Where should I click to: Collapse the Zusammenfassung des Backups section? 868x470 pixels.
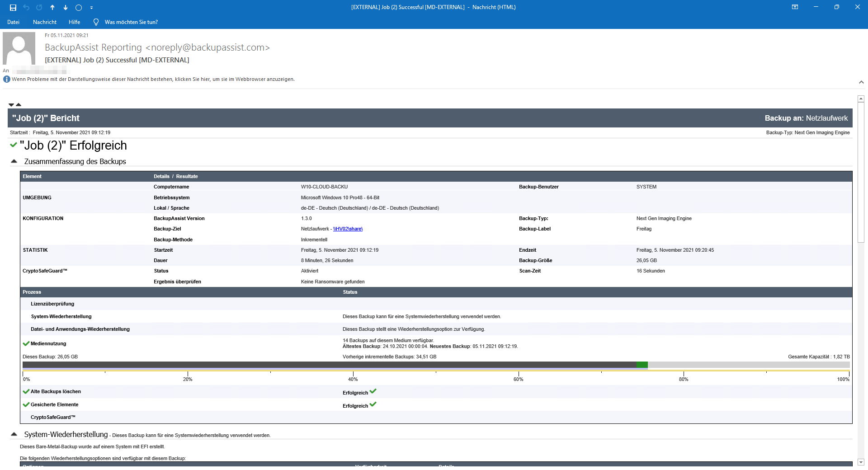click(14, 161)
